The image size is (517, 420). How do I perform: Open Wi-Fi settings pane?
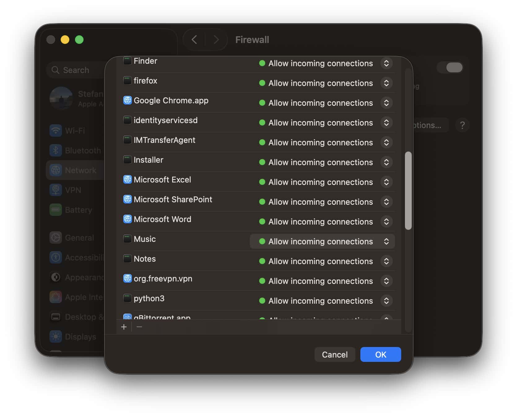75,131
